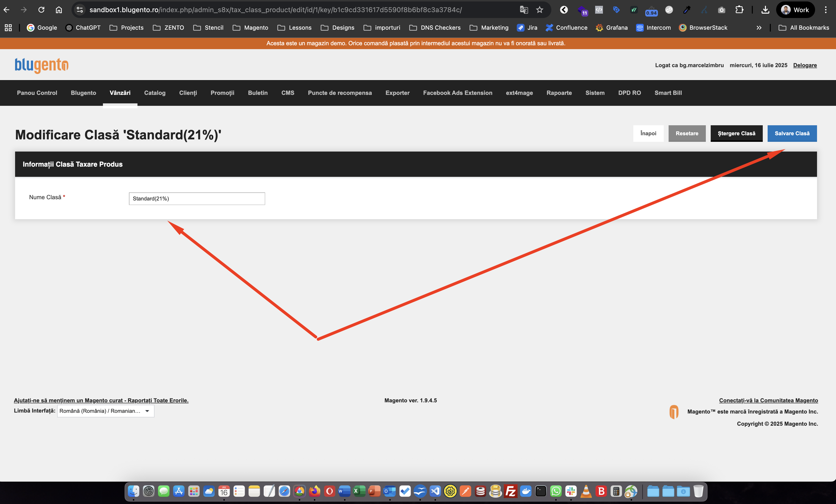Viewport: 836px width, 504px height.
Task: Open the Panou Control menu
Action: point(37,93)
